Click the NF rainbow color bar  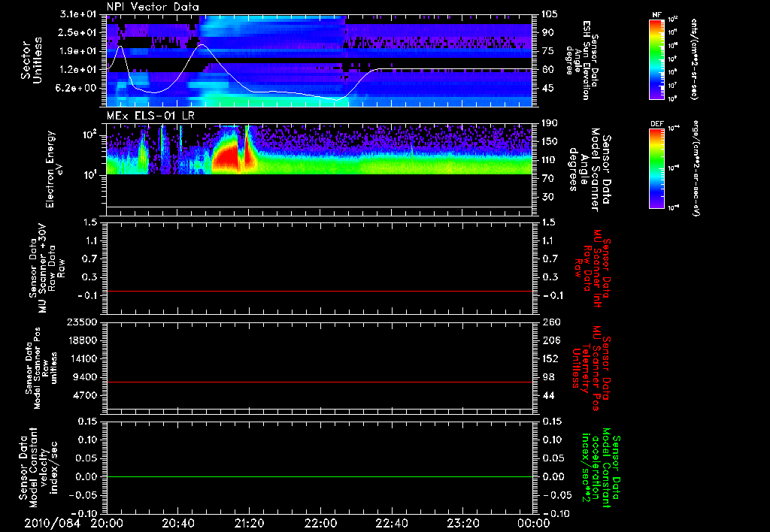click(656, 59)
